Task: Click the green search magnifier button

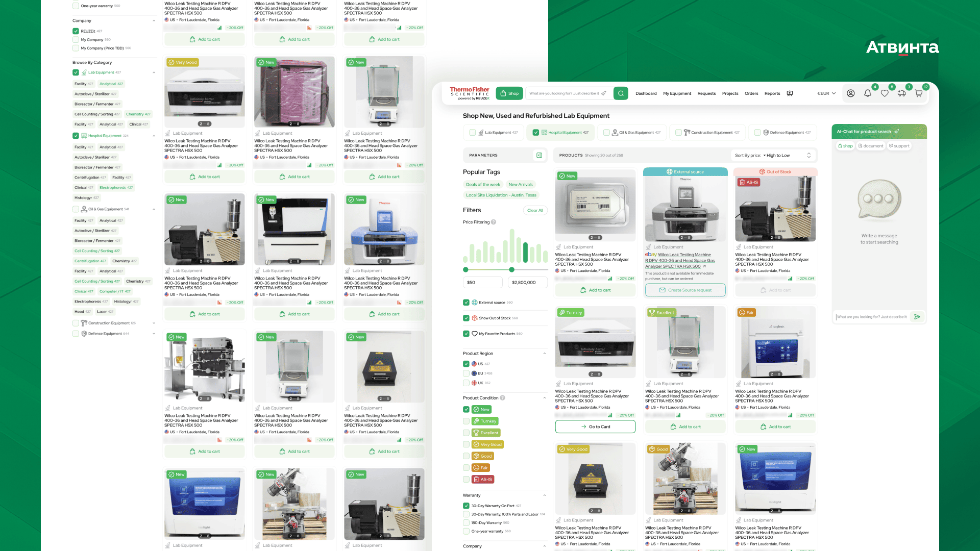Action: click(621, 93)
